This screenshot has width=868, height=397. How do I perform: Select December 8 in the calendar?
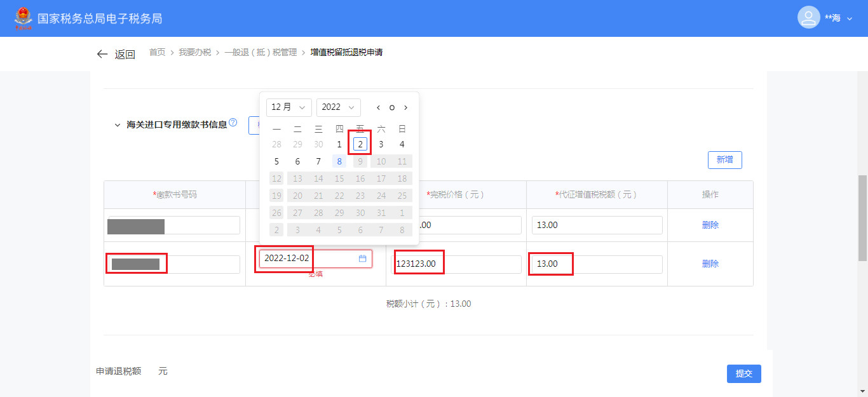tap(339, 161)
